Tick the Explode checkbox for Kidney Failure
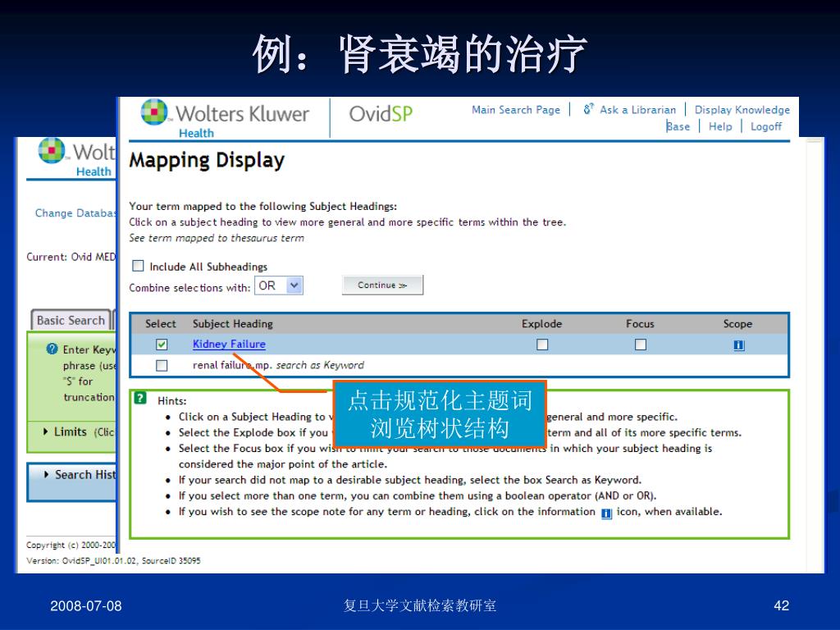This screenshot has height=630, width=840. pyautogui.click(x=542, y=344)
